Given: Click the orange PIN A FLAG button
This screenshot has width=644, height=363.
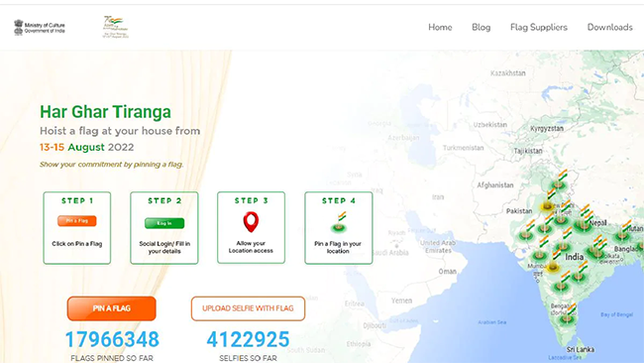Looking at the screenshot, I should [112, 308].
